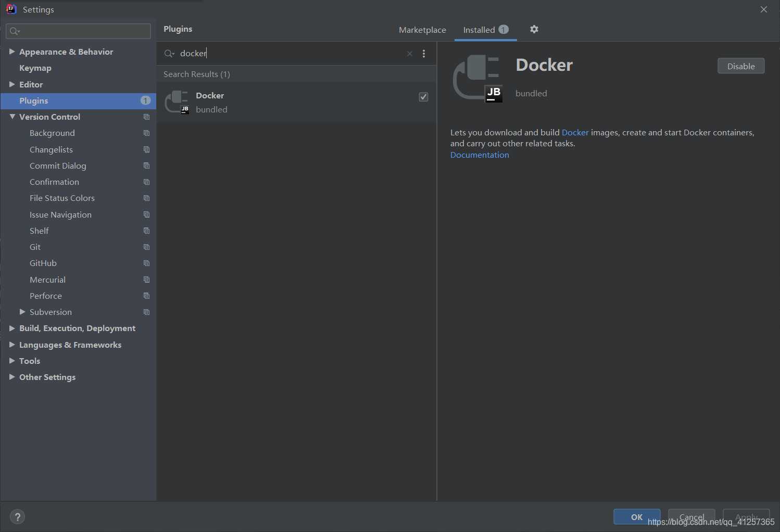780x532 pixels.
Task: Click the project-level icon beside Subversion
Action: click(x=146, y=312)
